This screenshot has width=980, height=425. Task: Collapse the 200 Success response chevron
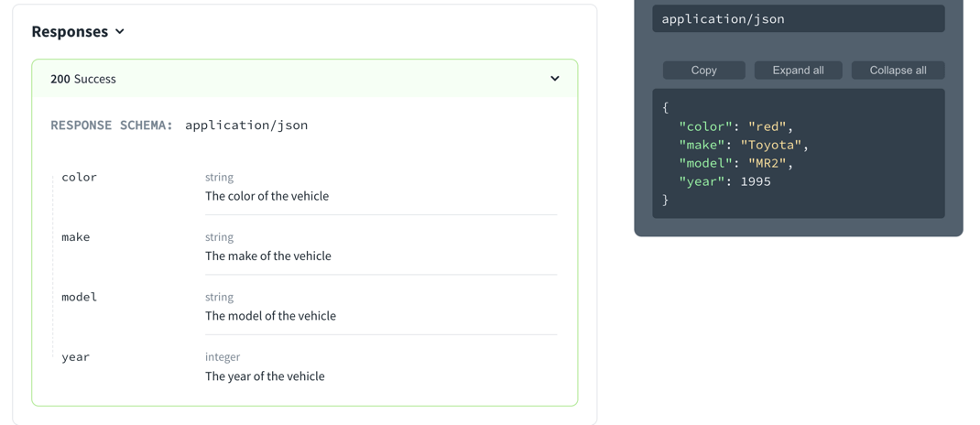(554, 79)
